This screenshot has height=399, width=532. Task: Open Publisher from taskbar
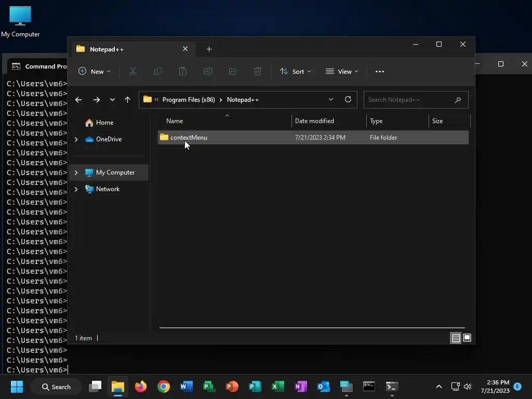pos(255,387)
